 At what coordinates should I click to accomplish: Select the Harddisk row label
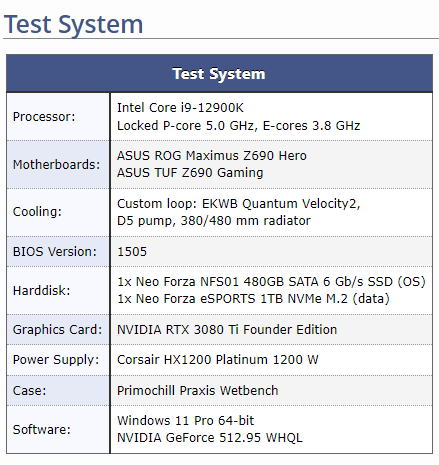(x=41, y=291)
